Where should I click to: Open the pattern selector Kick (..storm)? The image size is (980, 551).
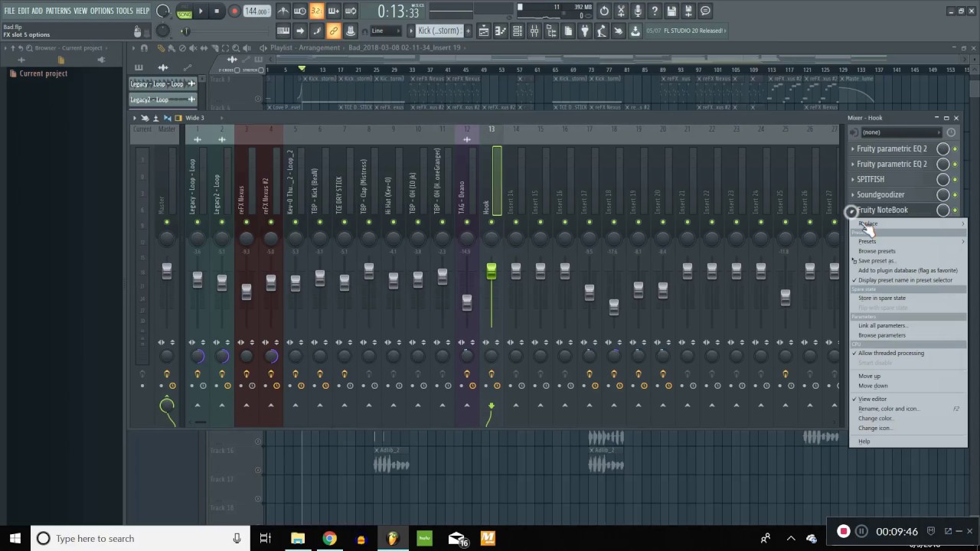(x=438, y=31)
